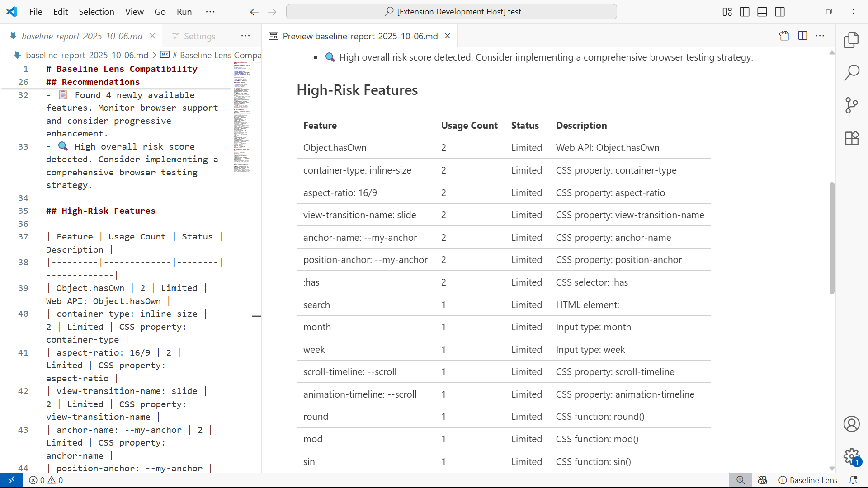Open More Actions ellipsis in preview group
This screenshot has height=488, width=868.
click(820, 36)
